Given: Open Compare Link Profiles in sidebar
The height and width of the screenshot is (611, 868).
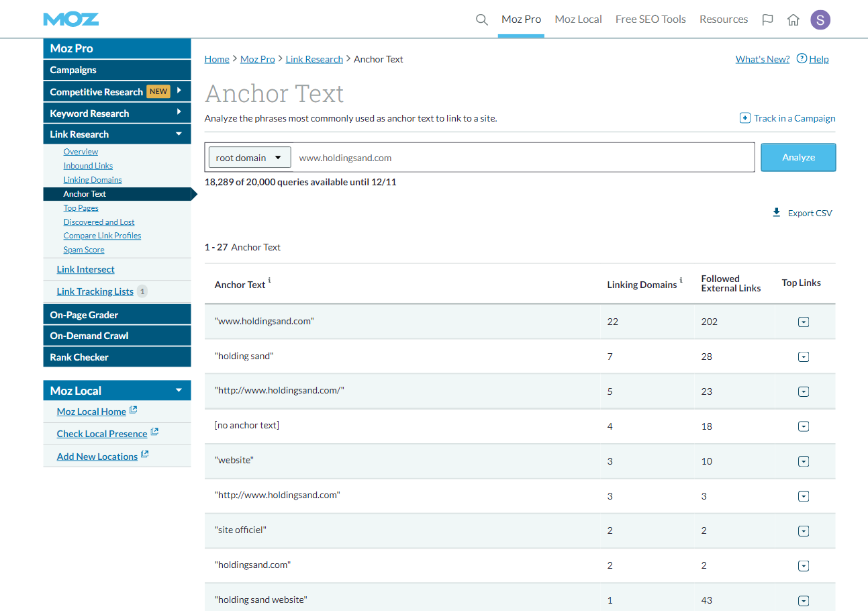Looking at the screenshot, I should click(102, 236).
